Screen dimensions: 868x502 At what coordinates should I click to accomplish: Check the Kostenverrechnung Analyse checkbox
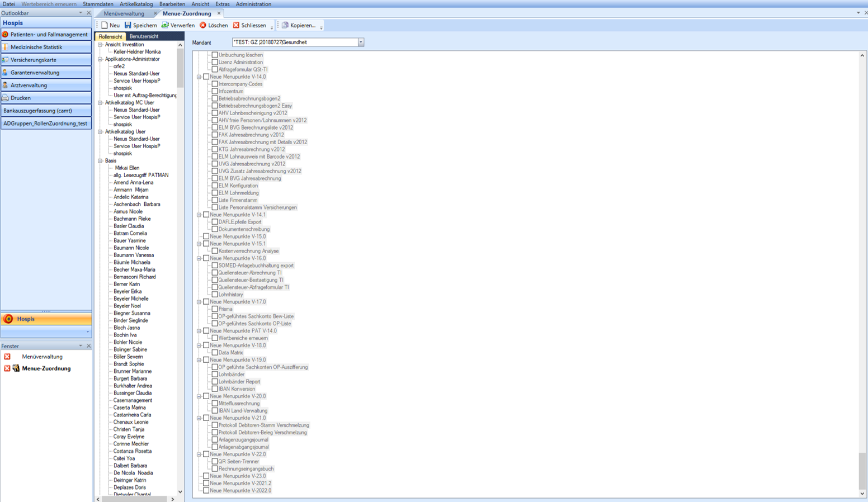point(215,252)
